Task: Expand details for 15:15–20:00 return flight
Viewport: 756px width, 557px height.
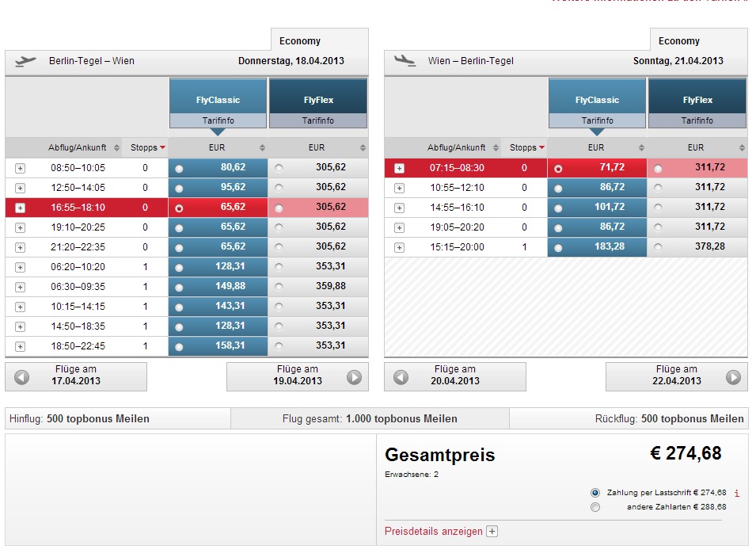Action: tap(399, 247)
